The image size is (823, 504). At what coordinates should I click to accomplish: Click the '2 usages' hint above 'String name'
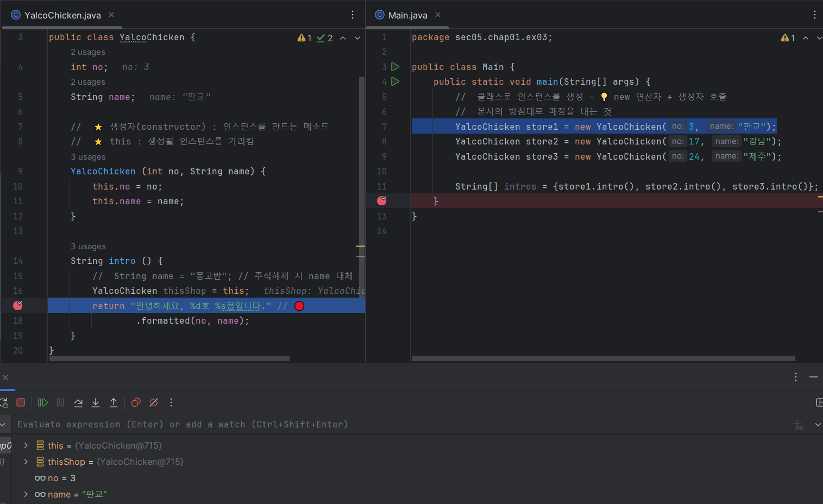click(x=88, y=82)
